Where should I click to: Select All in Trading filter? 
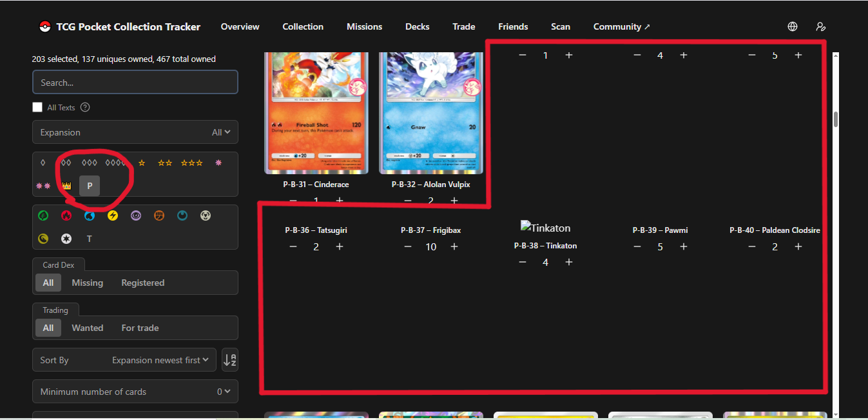(48, 328)
